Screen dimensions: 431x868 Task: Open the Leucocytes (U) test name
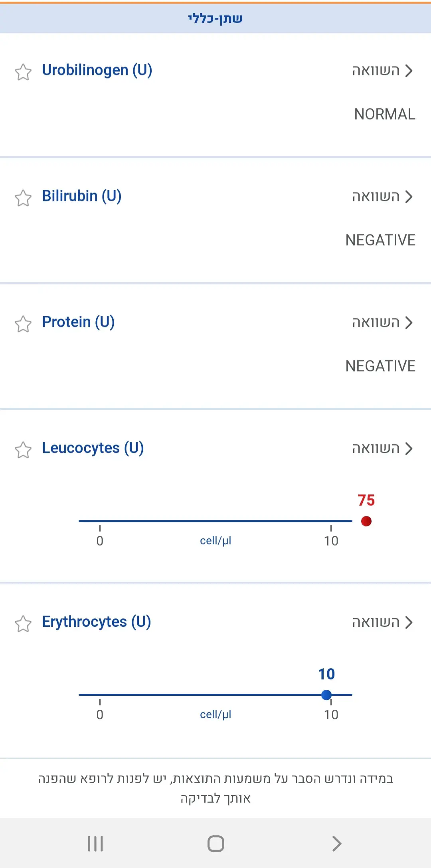point(93,448)
